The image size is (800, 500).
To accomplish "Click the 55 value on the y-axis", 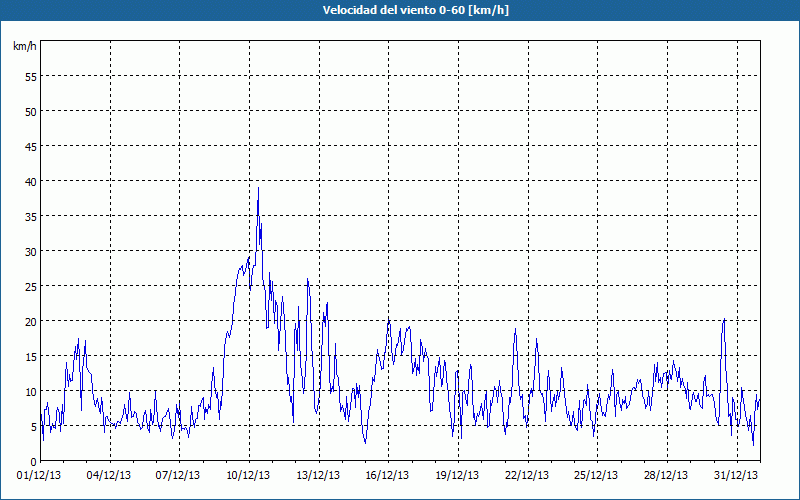I will (x=31, y=77).
